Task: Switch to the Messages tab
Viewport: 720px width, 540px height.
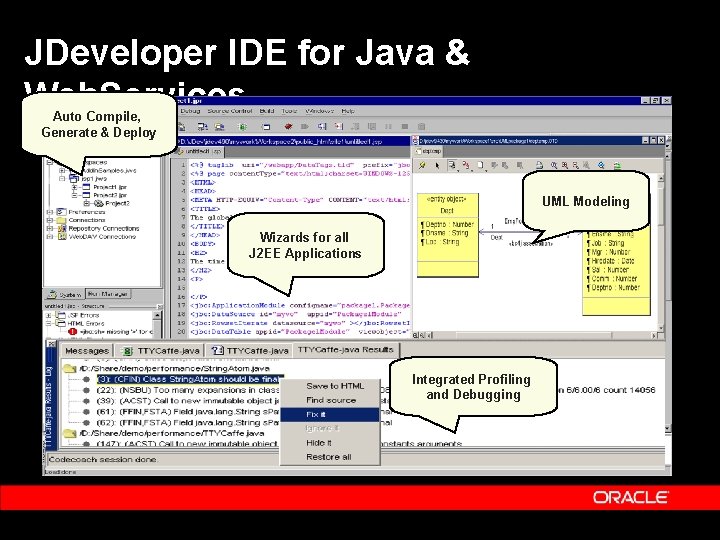Action: click(87, 351)
